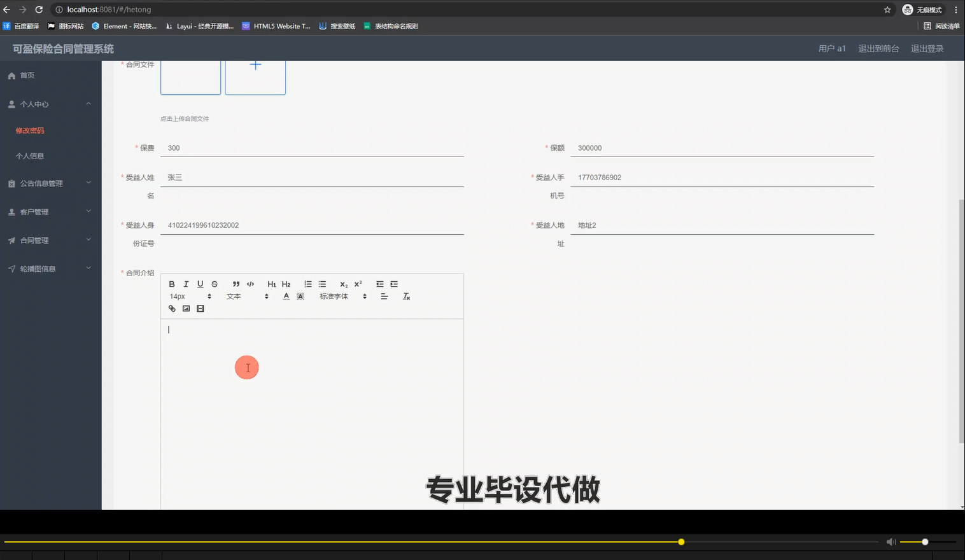Apply subscript formatting to text
The width and height of the screenshot is (965, 560).
(x=343, y=284)
